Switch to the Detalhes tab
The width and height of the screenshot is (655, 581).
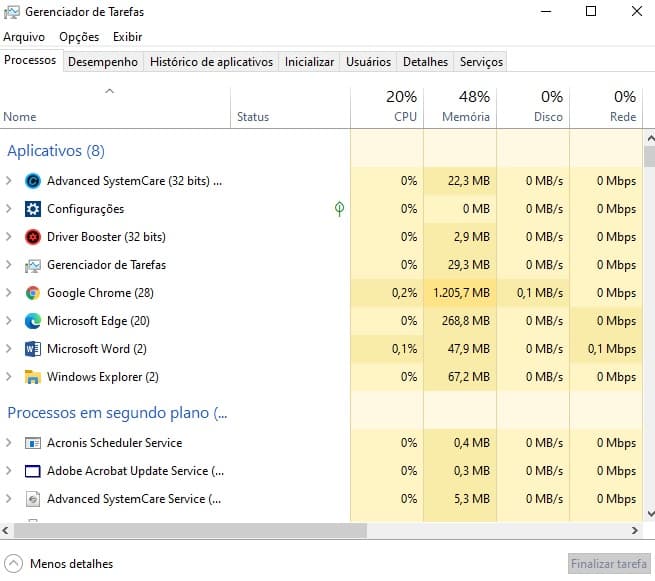(x=425, y=62)
